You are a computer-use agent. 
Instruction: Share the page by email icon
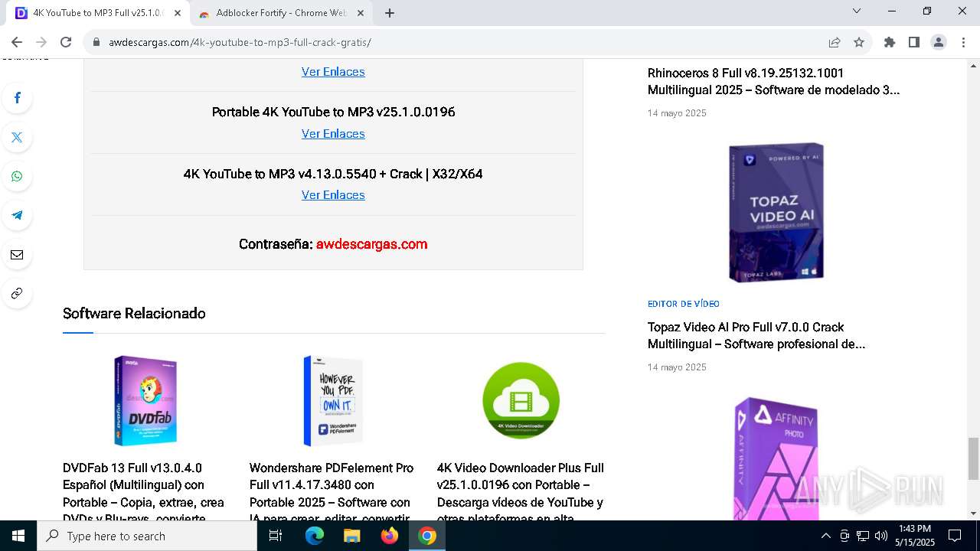click(x=17, y=255)
